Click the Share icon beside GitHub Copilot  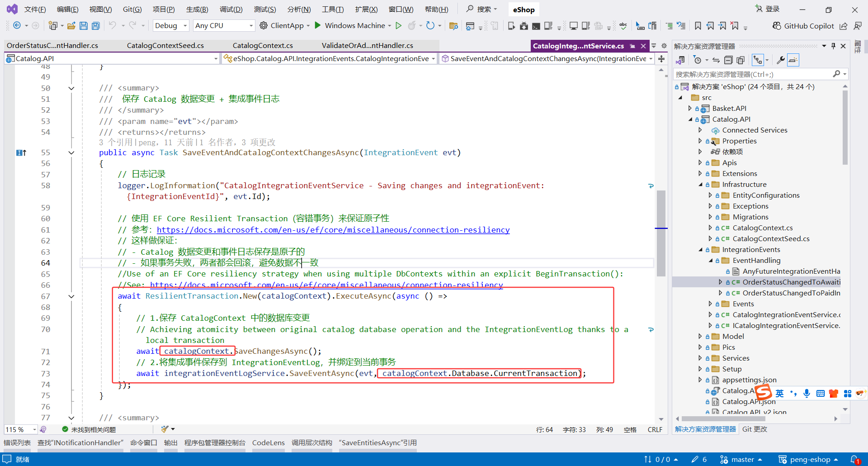tap(844, 26)
